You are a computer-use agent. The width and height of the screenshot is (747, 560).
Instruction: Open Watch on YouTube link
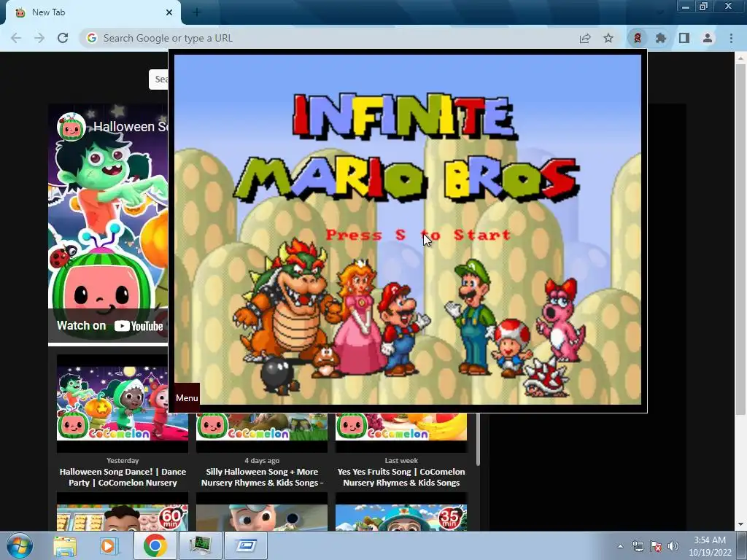click(109, 326)
